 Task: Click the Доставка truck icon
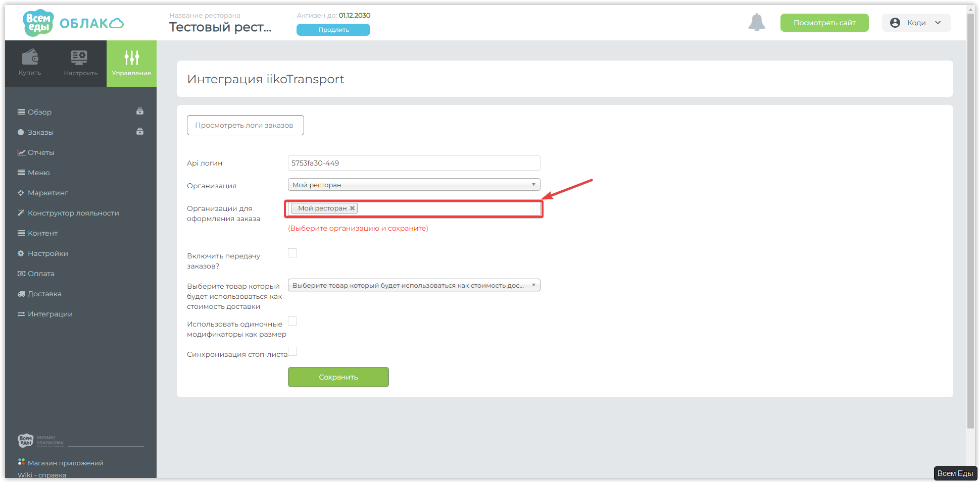click(21, 294)
